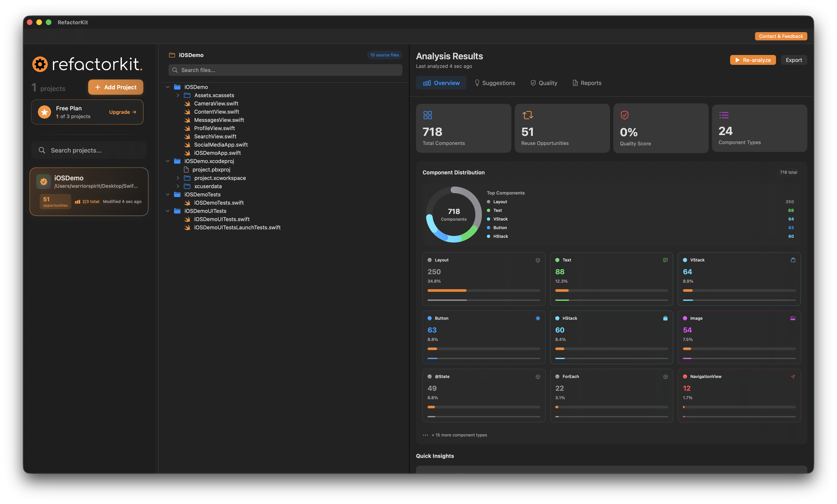Viewport: 837px width, 504px height.
Task: Click the folder icon for Assets.xcassets
Action: 187,96
